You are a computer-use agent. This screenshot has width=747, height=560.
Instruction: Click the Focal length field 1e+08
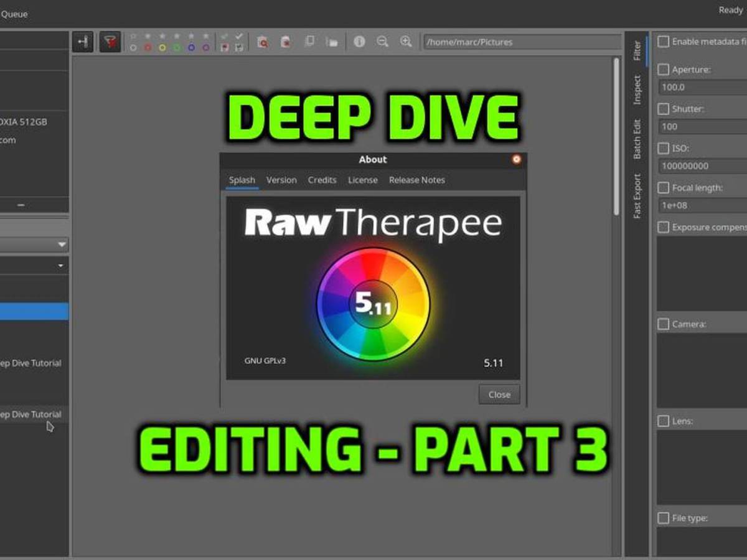(x=702, y=205)
